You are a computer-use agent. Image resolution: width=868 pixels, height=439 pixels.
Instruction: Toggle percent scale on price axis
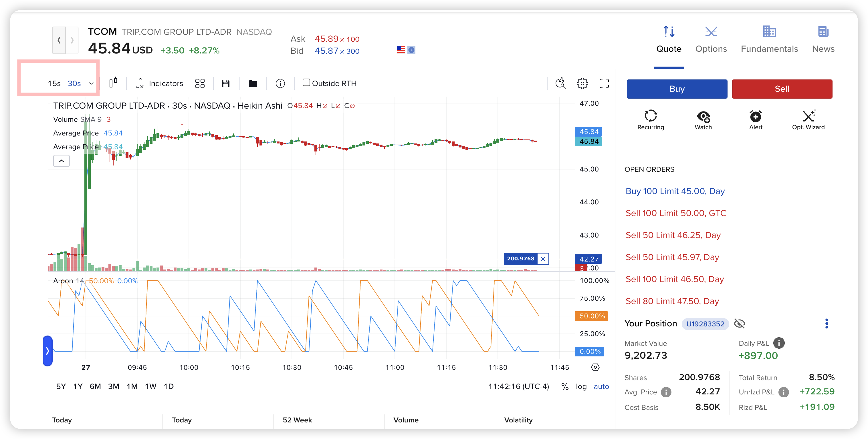coord(565,386)
